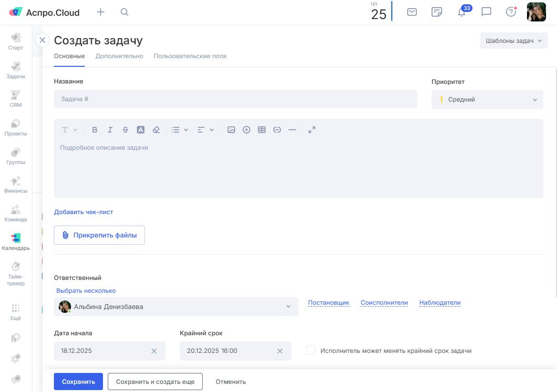Click the Добавить чек-лист link

click(x=83, y=212)
